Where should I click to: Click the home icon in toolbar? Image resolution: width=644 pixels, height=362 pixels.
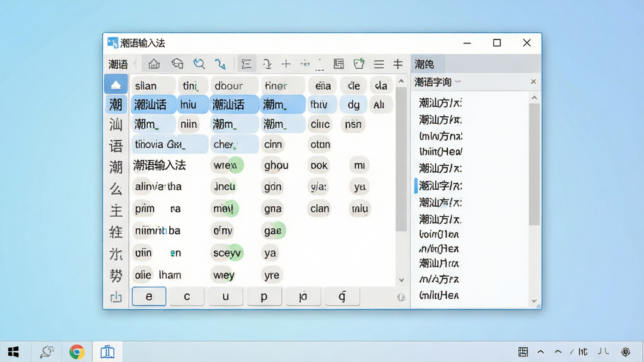154,64
